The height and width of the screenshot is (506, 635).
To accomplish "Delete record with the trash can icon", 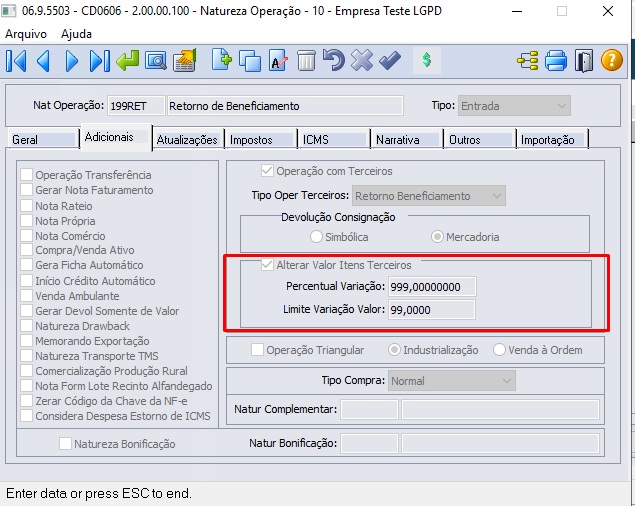I will point(306,61).
